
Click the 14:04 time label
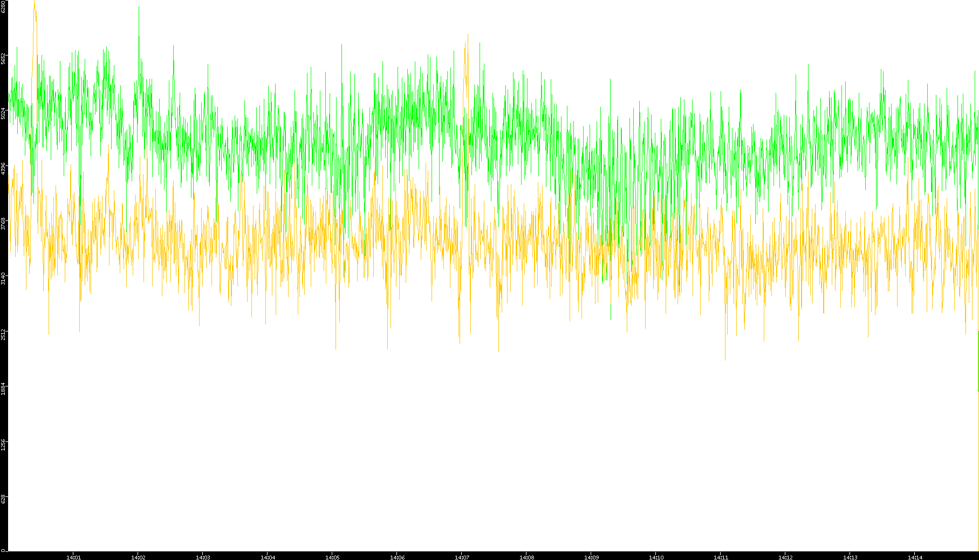(268, 557)
